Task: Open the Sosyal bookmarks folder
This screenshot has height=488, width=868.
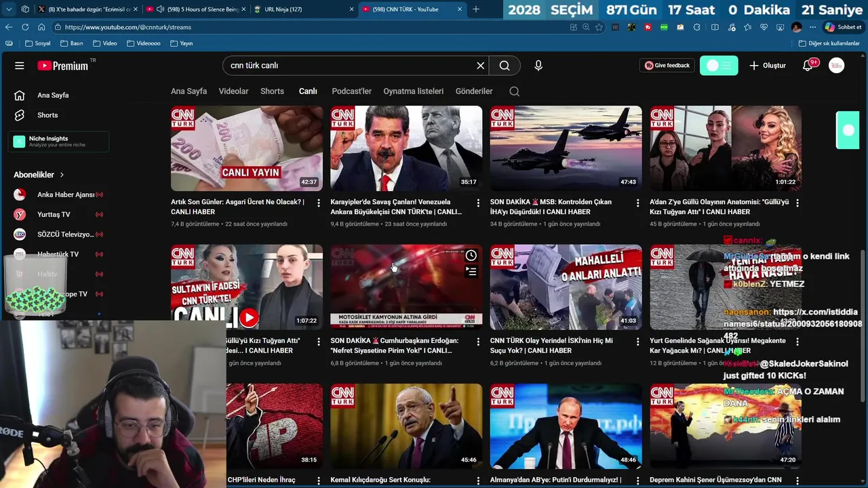Action: [37, 43]
